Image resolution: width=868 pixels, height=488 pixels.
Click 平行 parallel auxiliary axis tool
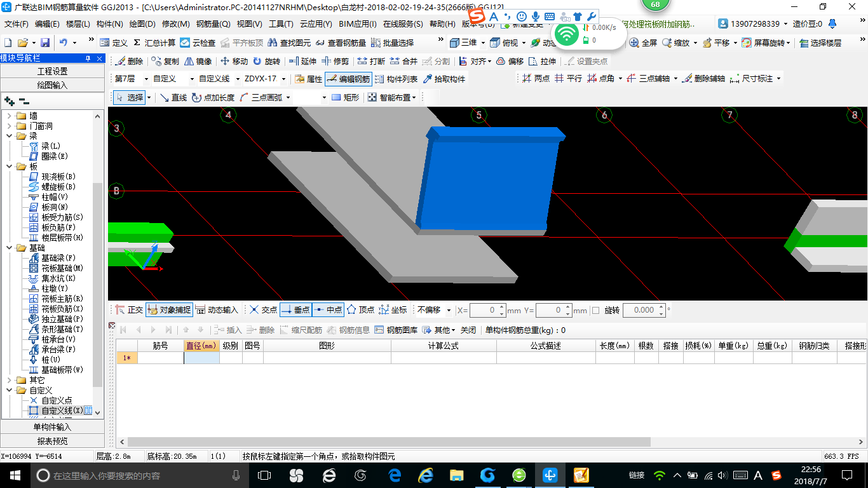pyautogui.click(x=568, y=78)
